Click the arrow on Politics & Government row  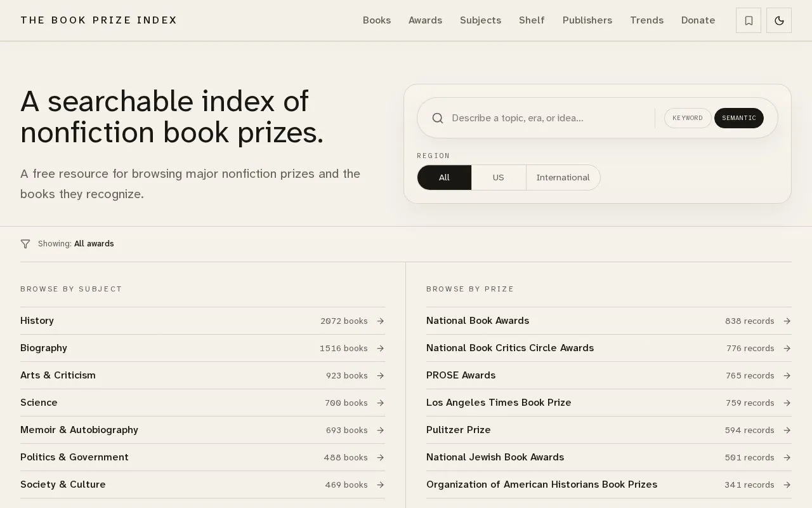[381, 458]
